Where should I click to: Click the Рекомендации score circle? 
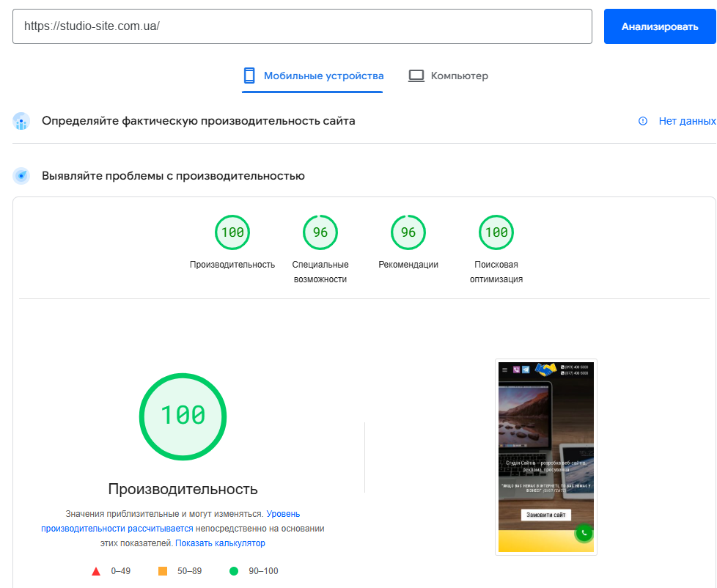tap(408, 232)
